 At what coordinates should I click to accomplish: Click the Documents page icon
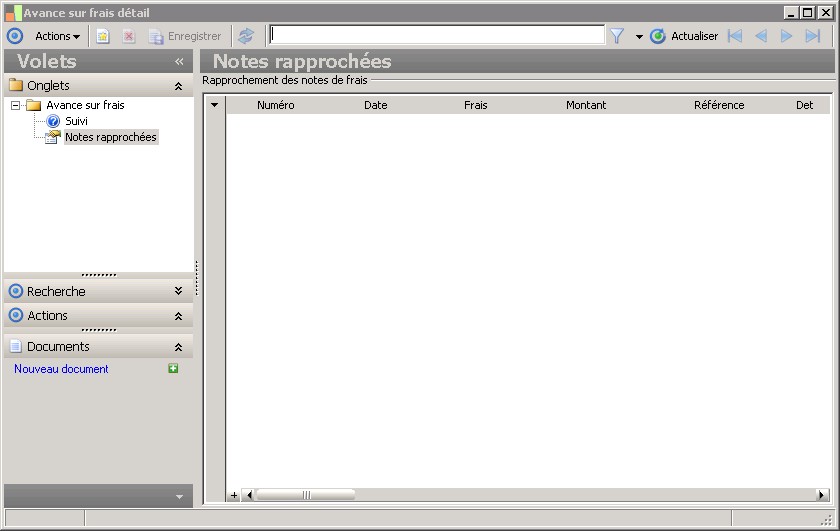[16, 346]
